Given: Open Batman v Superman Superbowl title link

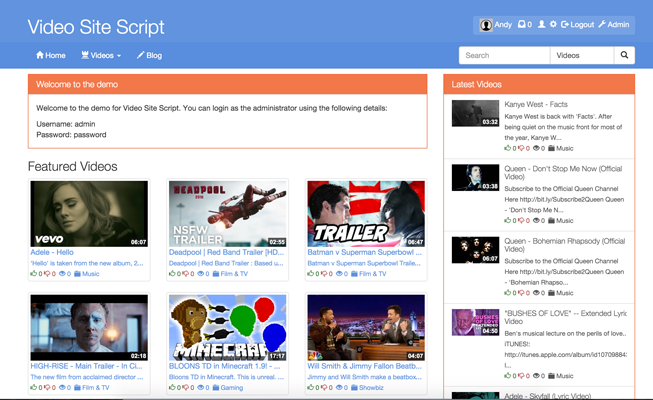Looking at the screenshot, I should tap(364, 252).
